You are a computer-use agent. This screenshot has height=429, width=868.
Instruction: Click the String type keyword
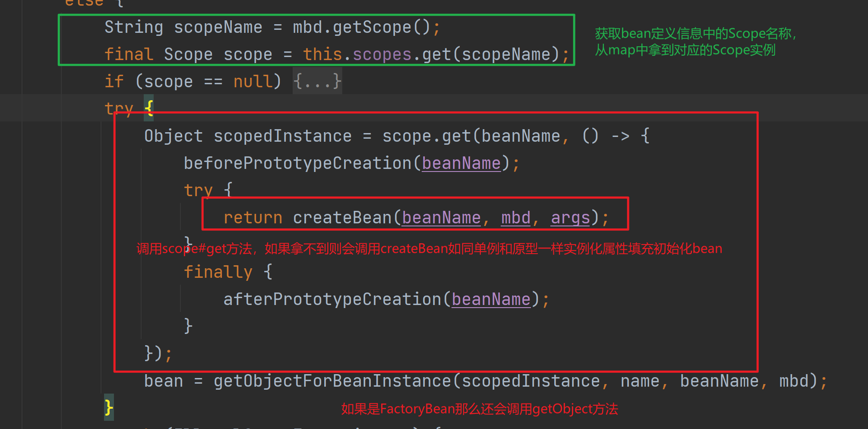(x=134, y=27)
